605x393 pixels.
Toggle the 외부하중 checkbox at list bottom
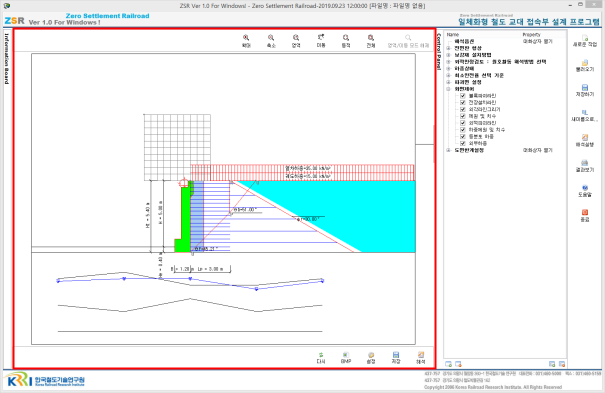463,143
